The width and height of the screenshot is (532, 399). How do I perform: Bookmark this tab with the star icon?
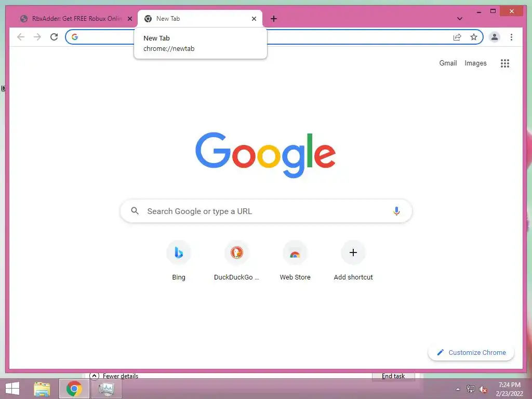point(474,37)
